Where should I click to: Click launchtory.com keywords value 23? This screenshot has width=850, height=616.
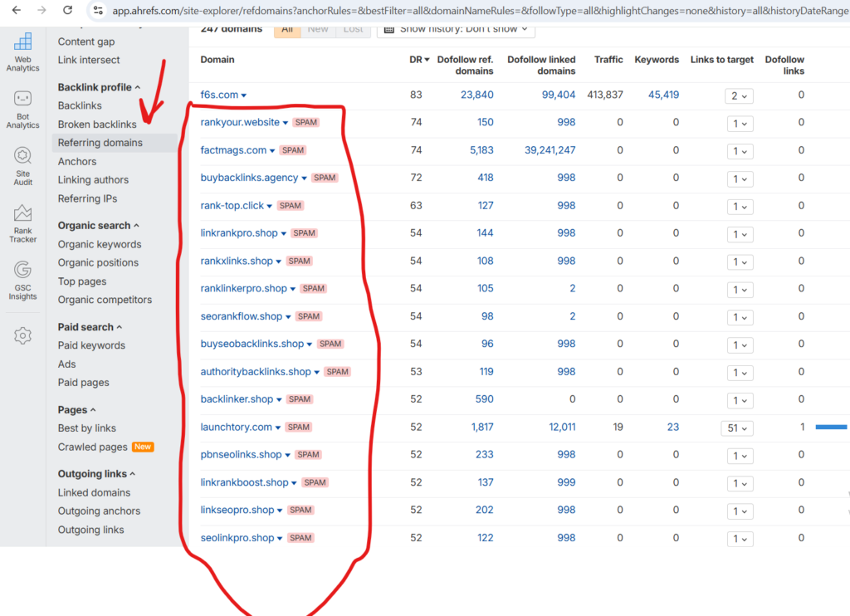click(x=672, y=428)
